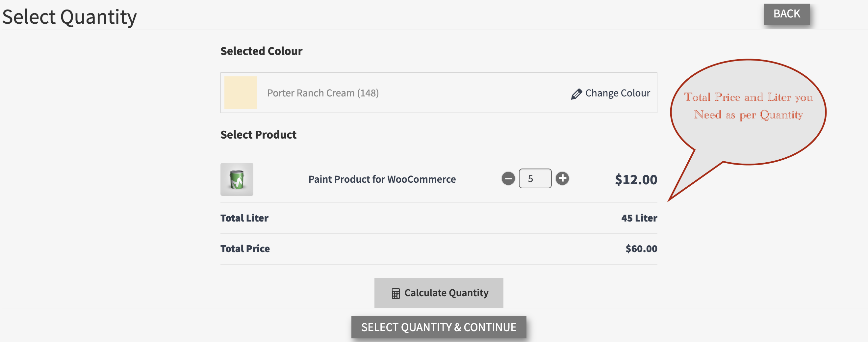Click the Total Liter row label
Image resolution: width=868 pixels, height=342 pixels.
click(244, 218)
